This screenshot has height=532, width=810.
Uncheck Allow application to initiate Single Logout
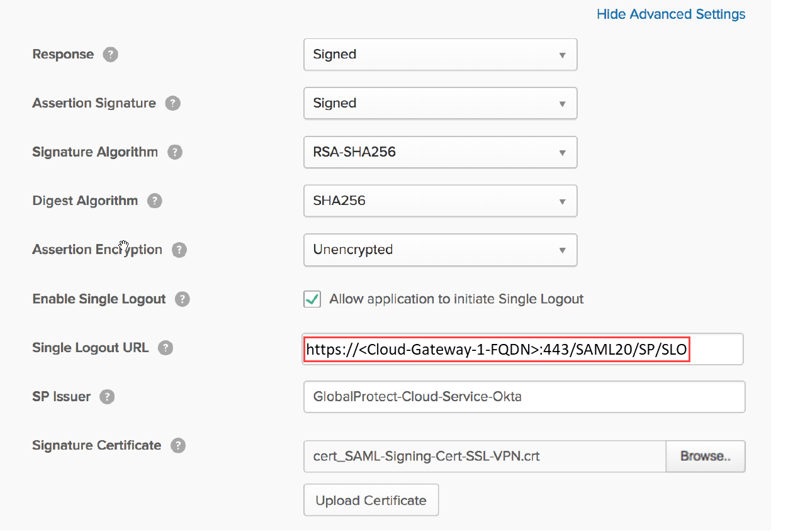coord(312,299)
